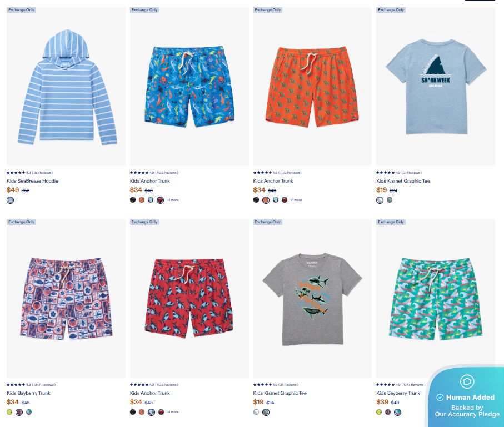Viewport: 504px width, 427px height.
Task: Choose teal swatch on stamp-print Bayberry Trunk
Action: [29, 412]
